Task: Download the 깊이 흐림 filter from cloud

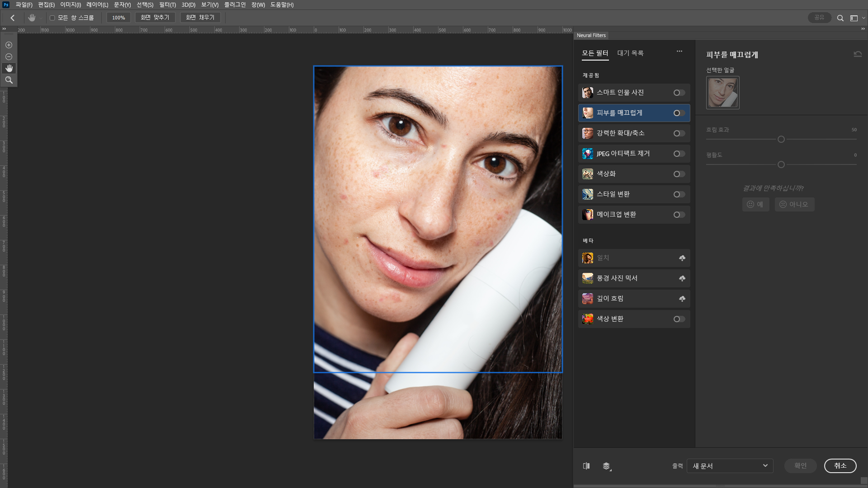Action: coord(682,299)
